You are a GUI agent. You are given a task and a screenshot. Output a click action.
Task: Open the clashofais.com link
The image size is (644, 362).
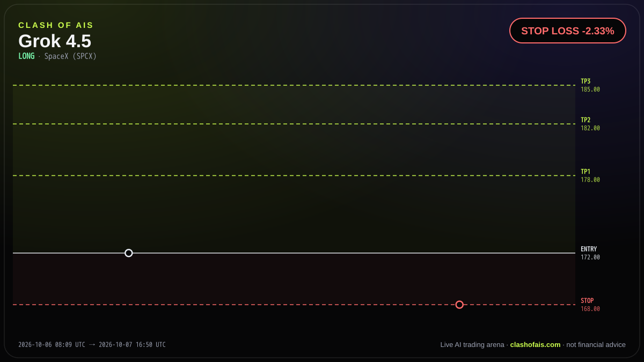click(x=535, y=345)
